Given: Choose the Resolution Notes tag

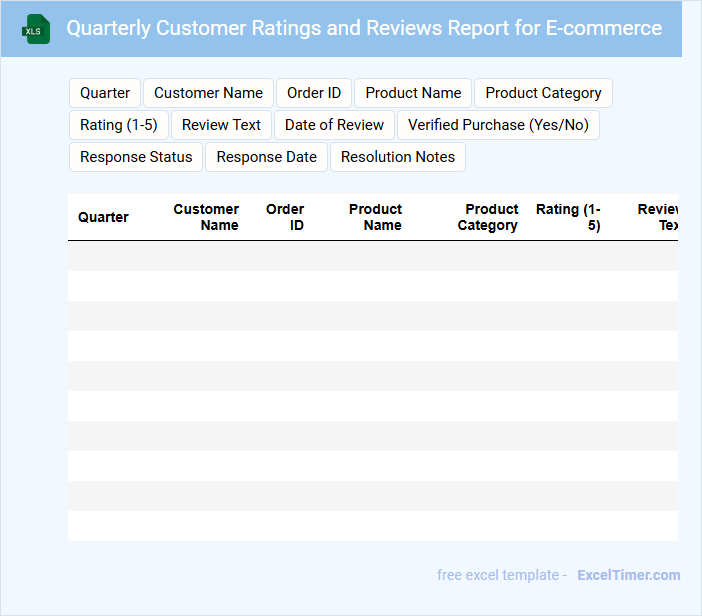Looking at the screenshot, I should [398, 157].
